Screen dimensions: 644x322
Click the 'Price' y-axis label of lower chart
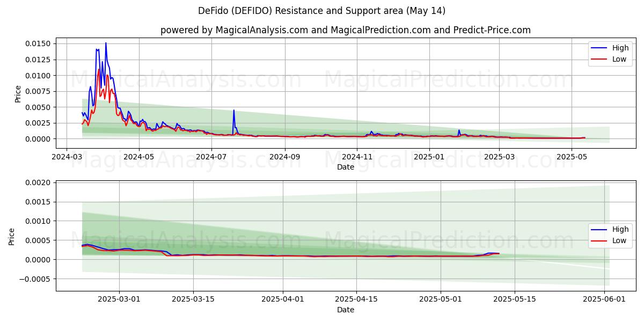[12, 237]
